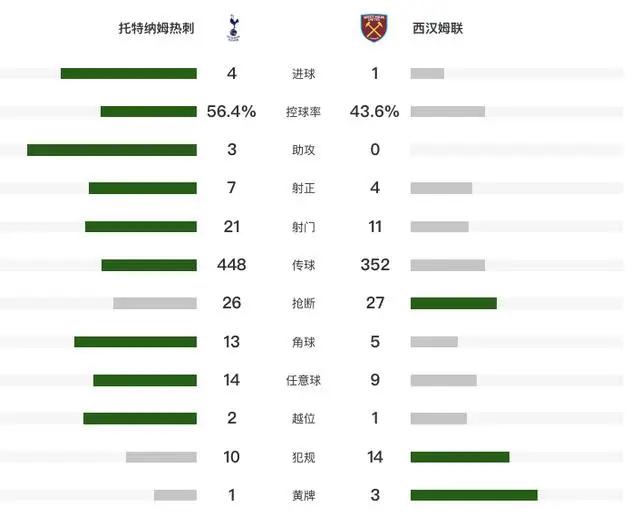
Task: Click Tottenham's grey 黄牌 bar
Action: click(x=175, y=495)
